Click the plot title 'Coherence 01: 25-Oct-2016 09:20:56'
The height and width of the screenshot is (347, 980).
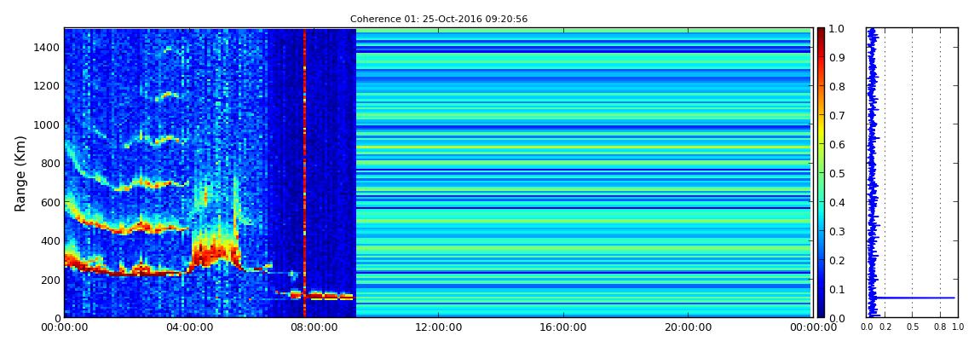[439, 20]
